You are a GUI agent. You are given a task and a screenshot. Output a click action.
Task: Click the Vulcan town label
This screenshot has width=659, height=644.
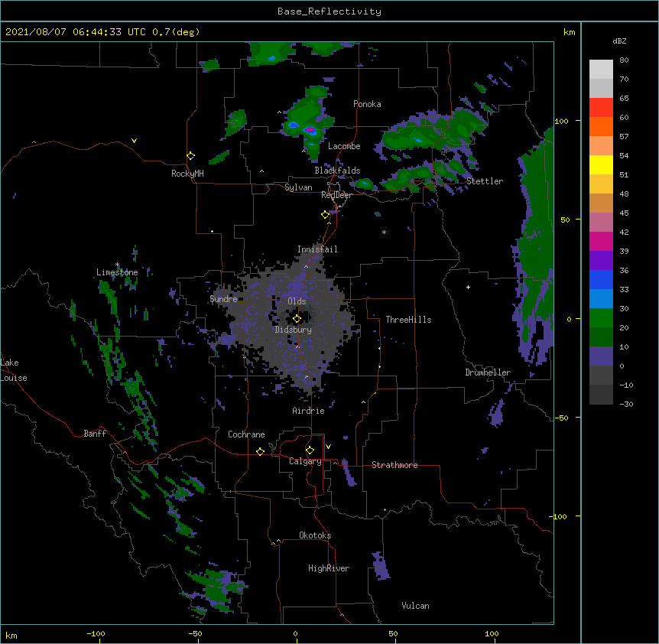tap(415, 606)
